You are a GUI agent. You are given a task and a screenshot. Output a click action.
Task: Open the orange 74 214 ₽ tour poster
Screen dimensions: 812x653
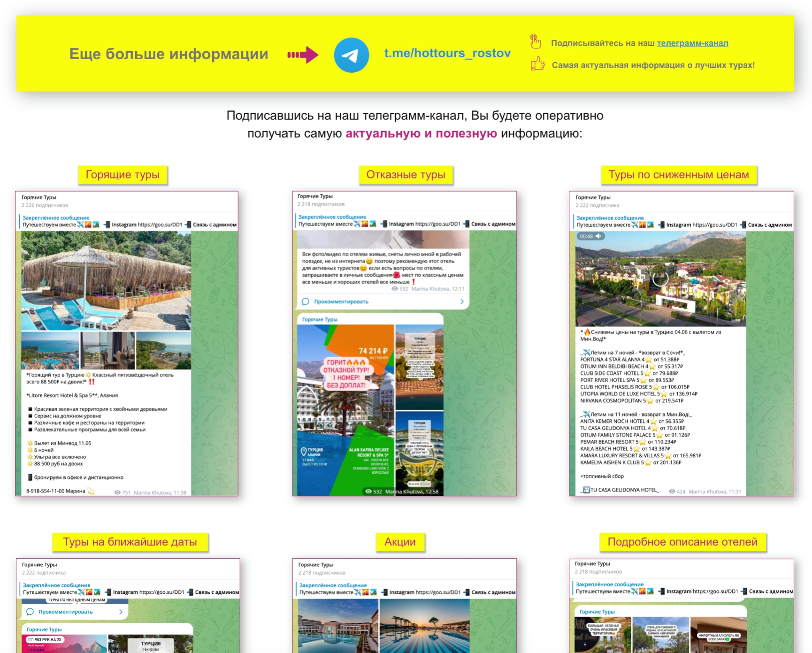[345, 410]
